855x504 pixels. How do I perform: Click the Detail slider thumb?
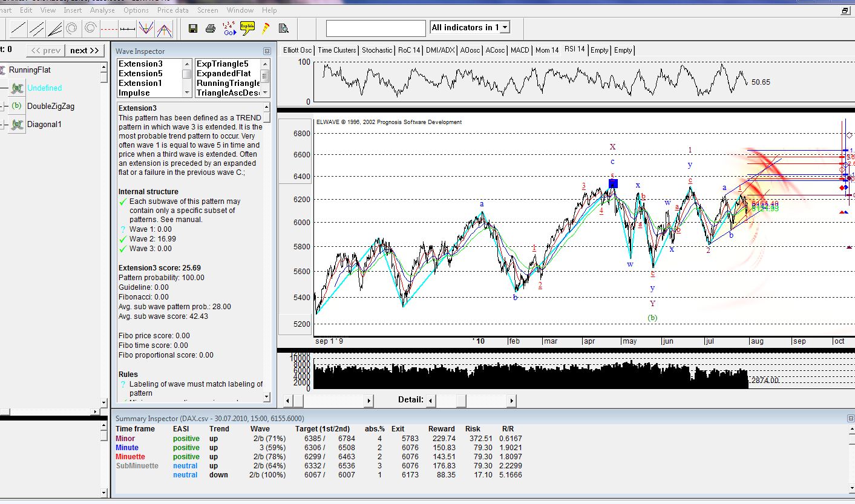(461, 401)
